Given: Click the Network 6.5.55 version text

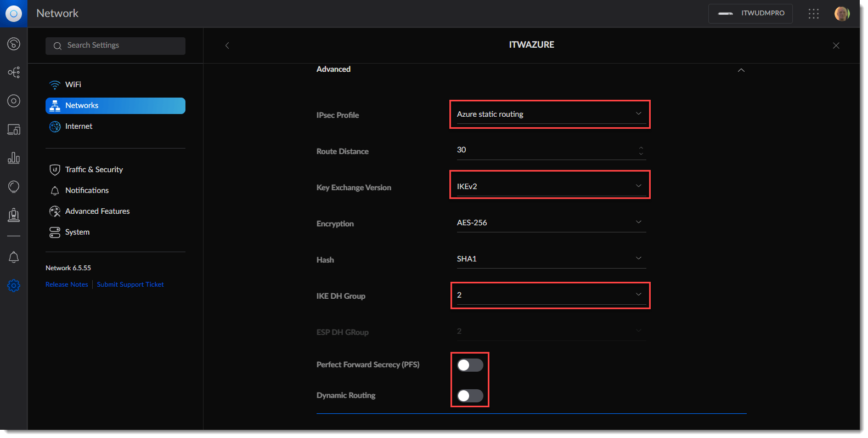Looking at the screenshot, I should pyautogui.click(x=68, y=268).
